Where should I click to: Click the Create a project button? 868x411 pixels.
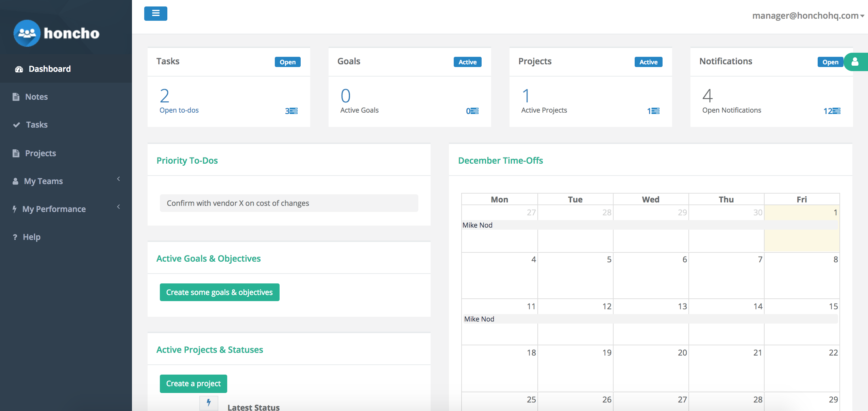pyautogui.click(x=193, y=383)
